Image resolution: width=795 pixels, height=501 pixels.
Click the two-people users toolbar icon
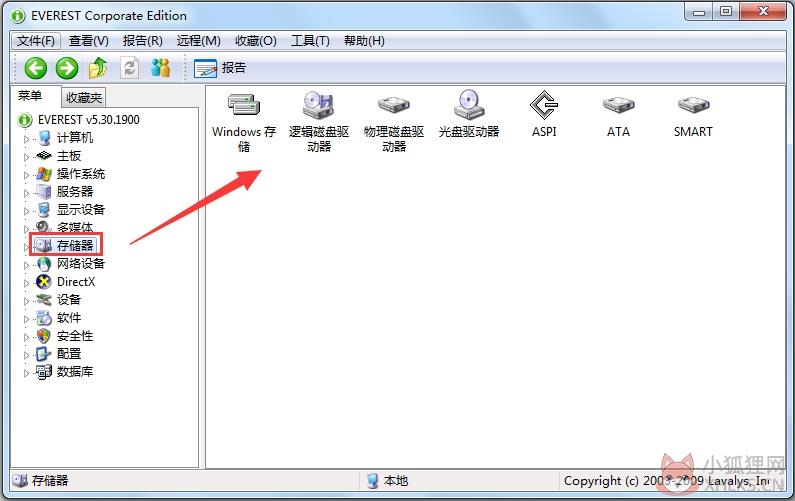coord(160,68)
